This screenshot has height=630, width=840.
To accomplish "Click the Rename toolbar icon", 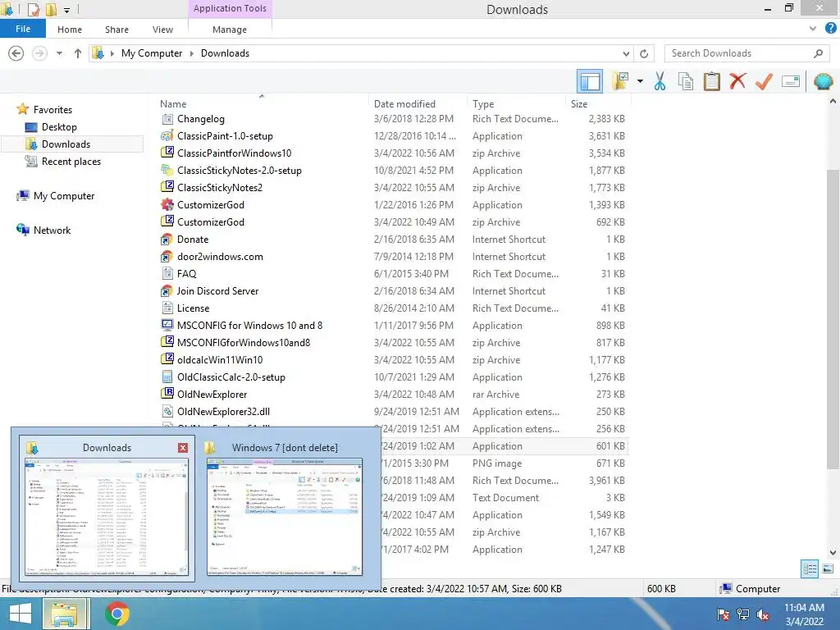I will tap(791, 81).
